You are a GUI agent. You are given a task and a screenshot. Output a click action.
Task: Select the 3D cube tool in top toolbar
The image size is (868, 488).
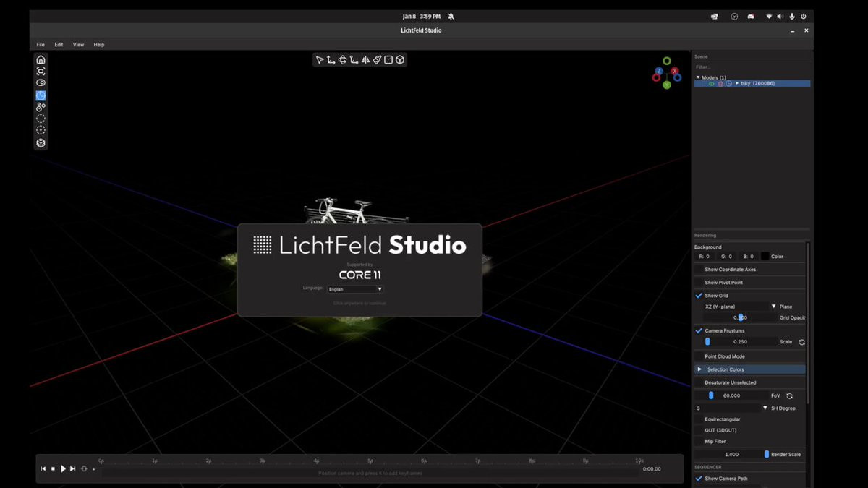[x=400, y=60]
